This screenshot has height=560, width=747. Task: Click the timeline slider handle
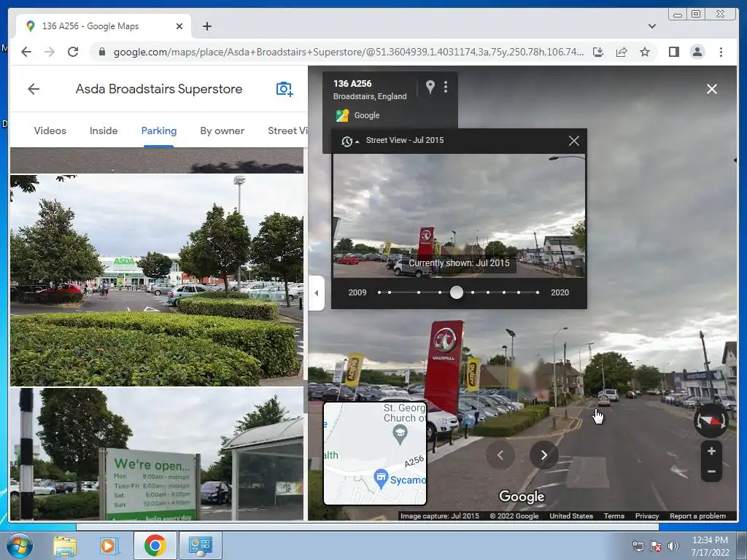457,292
